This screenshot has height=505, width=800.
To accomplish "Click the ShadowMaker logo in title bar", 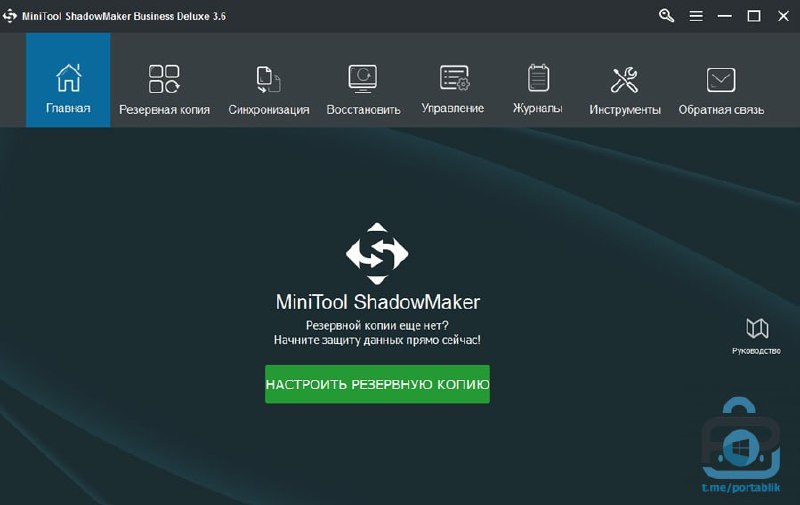I will pos(10,16).
